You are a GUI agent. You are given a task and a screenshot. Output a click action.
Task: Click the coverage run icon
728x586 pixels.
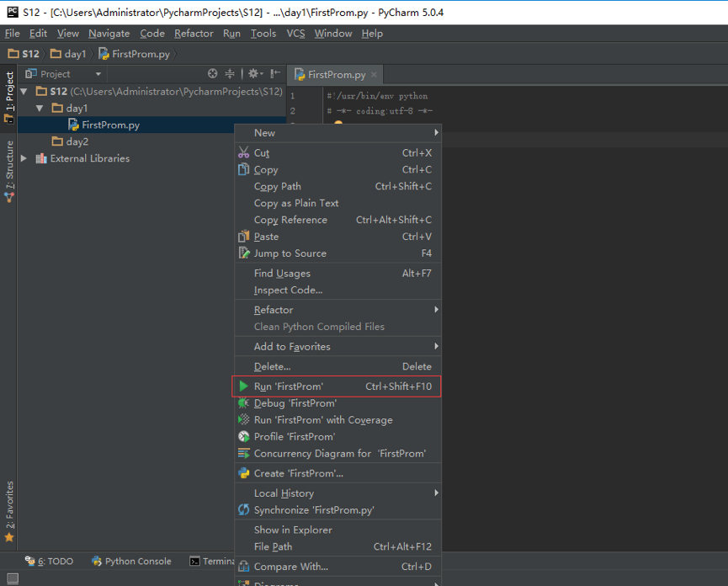(243, 420)
